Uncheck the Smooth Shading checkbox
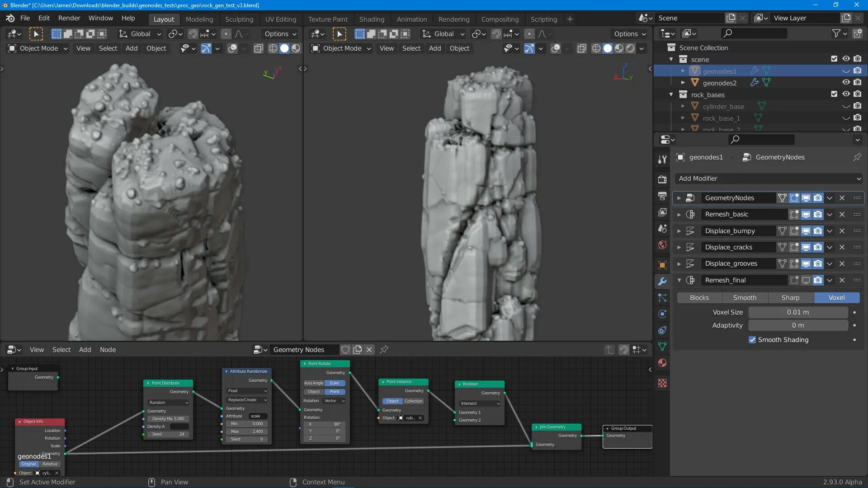868x488 pixels. pos(752,340)
